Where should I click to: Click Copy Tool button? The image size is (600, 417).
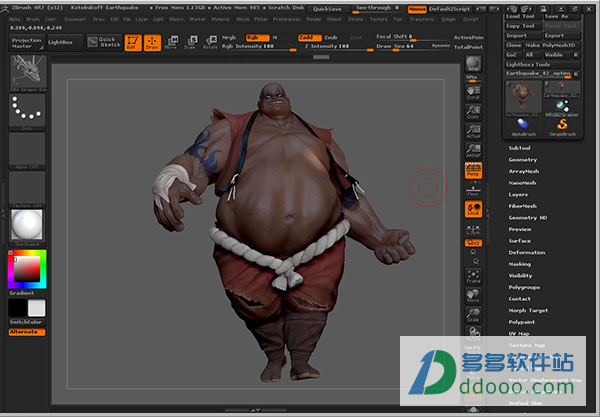tap(523, 26)
